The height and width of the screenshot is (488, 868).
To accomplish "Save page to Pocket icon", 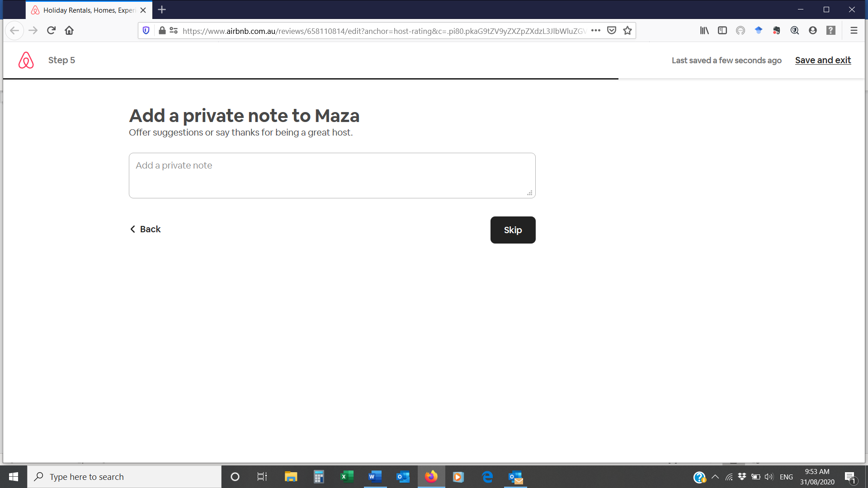I will 612,30.
